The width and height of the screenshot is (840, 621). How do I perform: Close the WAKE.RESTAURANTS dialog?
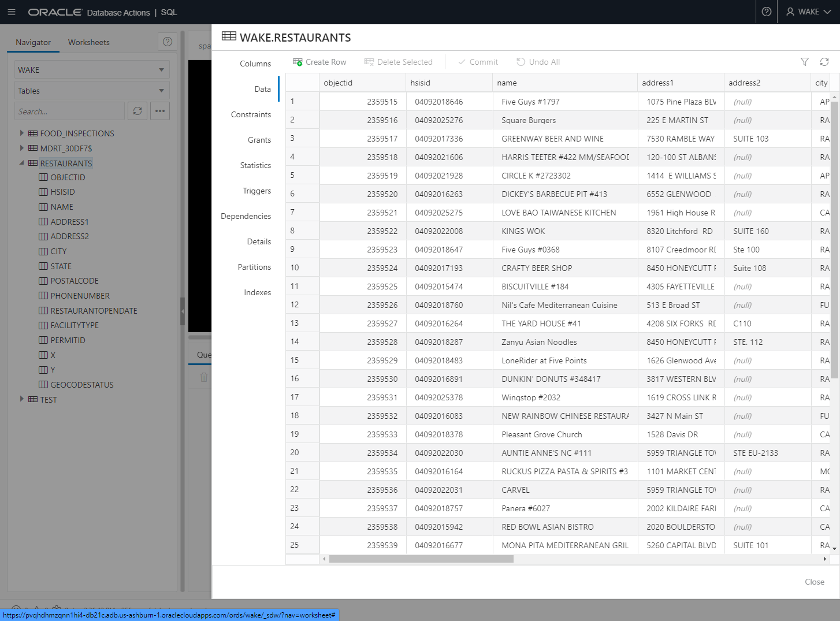pyautogui.click(x=815, y=582)
